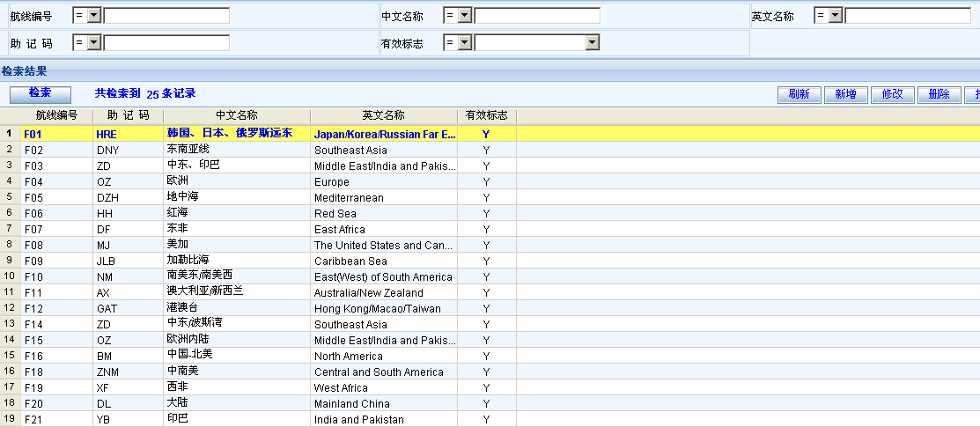Click the 刷新 refresh button

799,95
